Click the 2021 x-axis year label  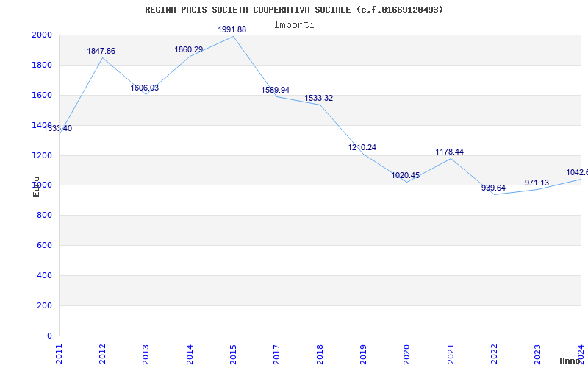[451, 354]
